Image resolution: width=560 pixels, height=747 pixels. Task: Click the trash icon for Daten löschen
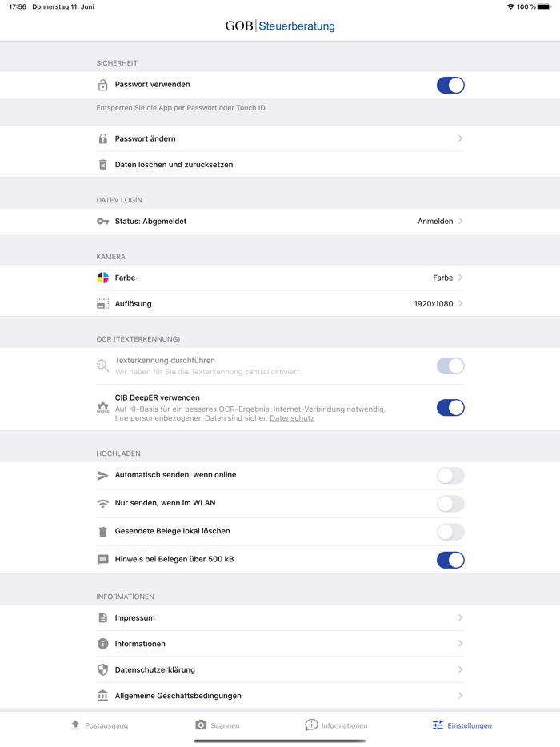(x=102, y=165)
